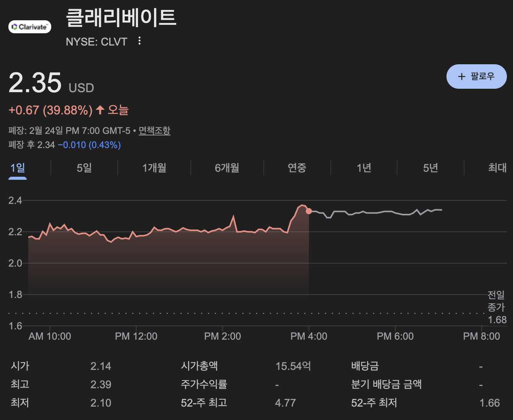Click the 시가총액 value 15.54억
The height and width of the screenshot is (420, 513).
[x=293, y=366]
